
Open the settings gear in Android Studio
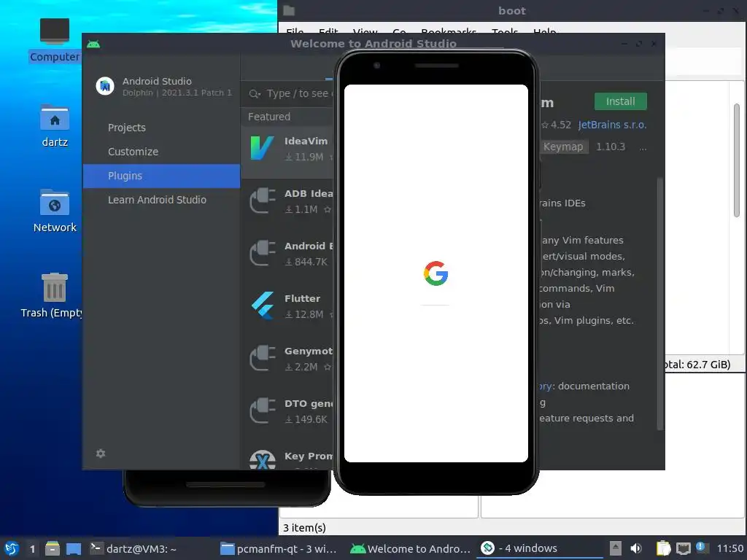pos(101,454)
